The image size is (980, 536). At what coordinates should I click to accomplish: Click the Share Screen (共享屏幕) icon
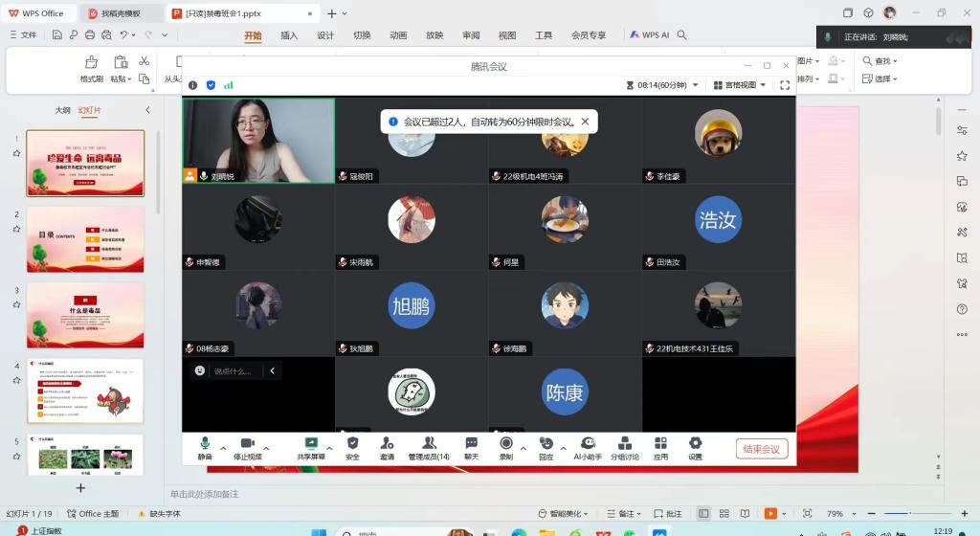(x=310, y=447)
